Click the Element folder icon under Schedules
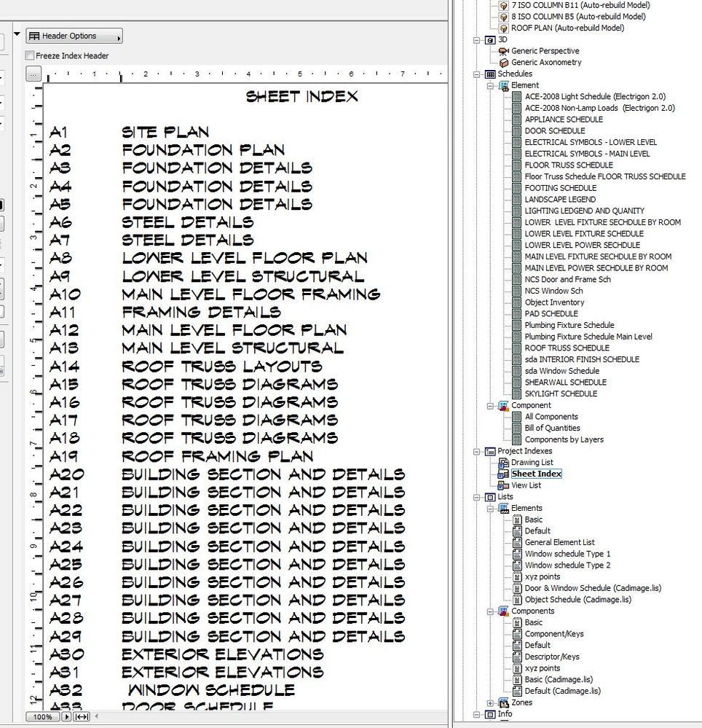This screenshot has height=728, width=702. 503,85
